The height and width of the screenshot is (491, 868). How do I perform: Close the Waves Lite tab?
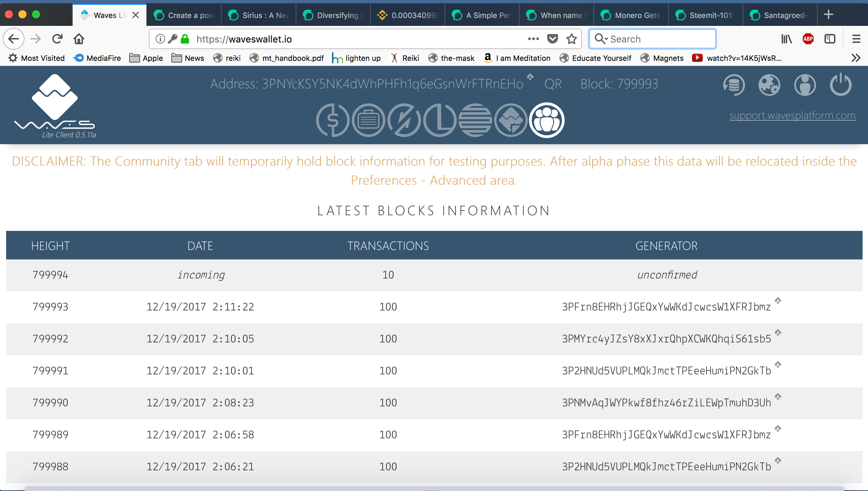136,15
